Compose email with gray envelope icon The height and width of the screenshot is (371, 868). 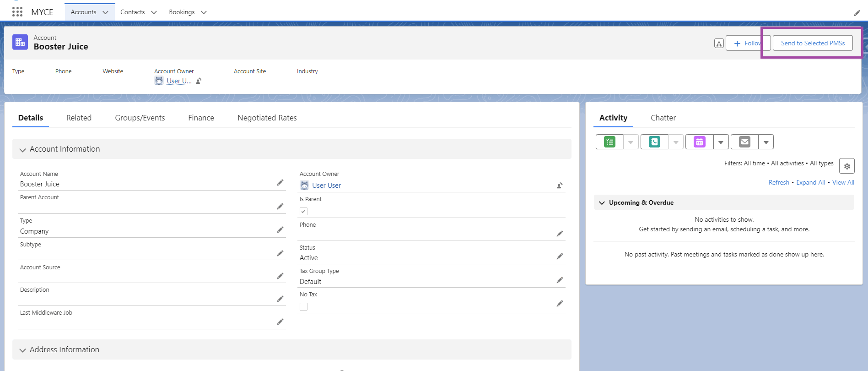click(744, 142)
